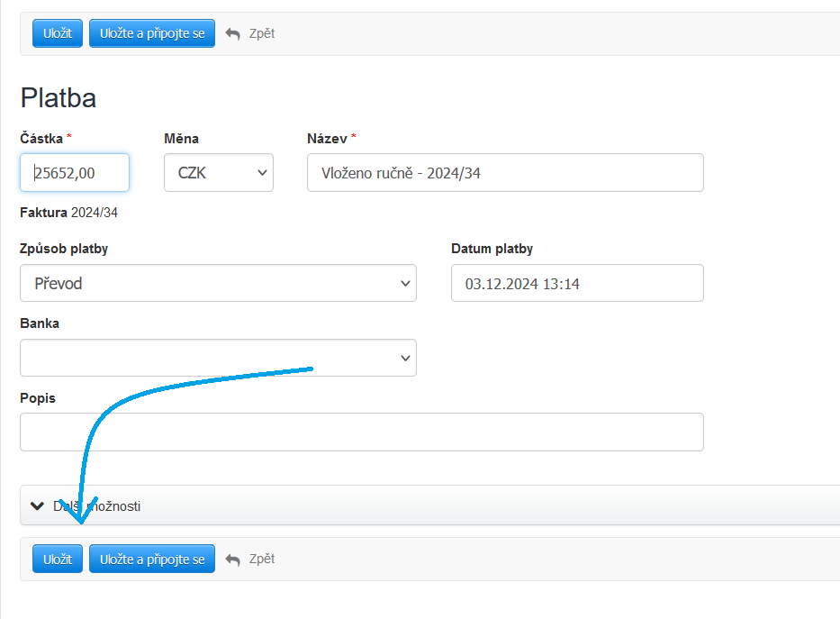Click the Datum platby date field
Image resolution: width=840 pixels, height=619 pixels.
tap(577, 283)
